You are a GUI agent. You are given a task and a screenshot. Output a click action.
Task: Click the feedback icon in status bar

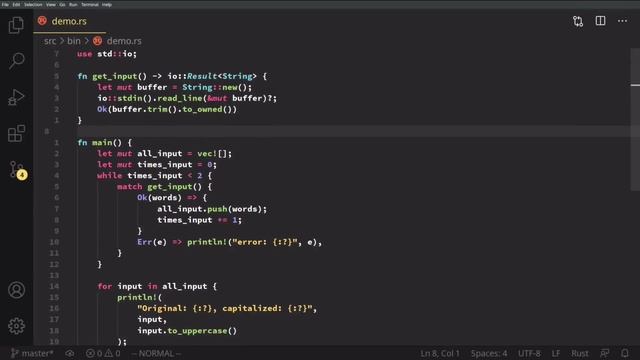tap(604, 353)
